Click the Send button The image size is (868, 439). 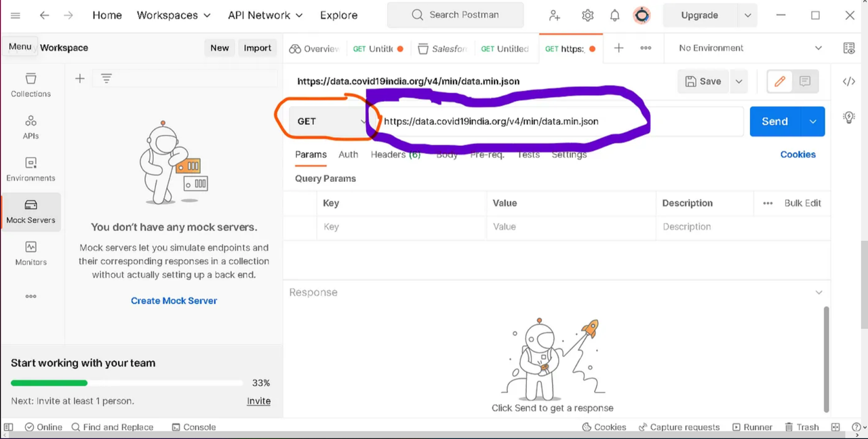pos(775,121)
